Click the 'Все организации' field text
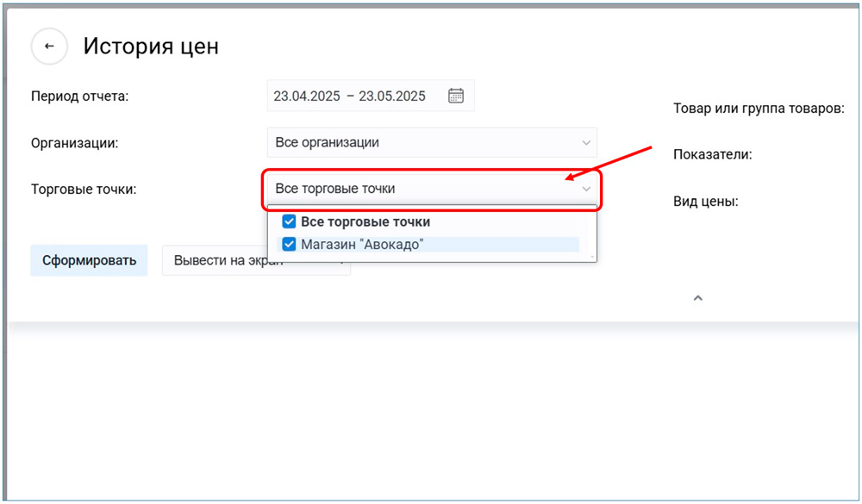862x504 pixels. point(328,142)
